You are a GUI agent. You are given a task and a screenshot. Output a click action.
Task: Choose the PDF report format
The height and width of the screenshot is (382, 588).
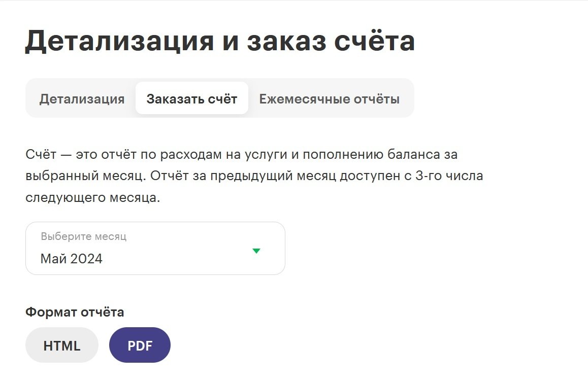click(x=140, y=345)
